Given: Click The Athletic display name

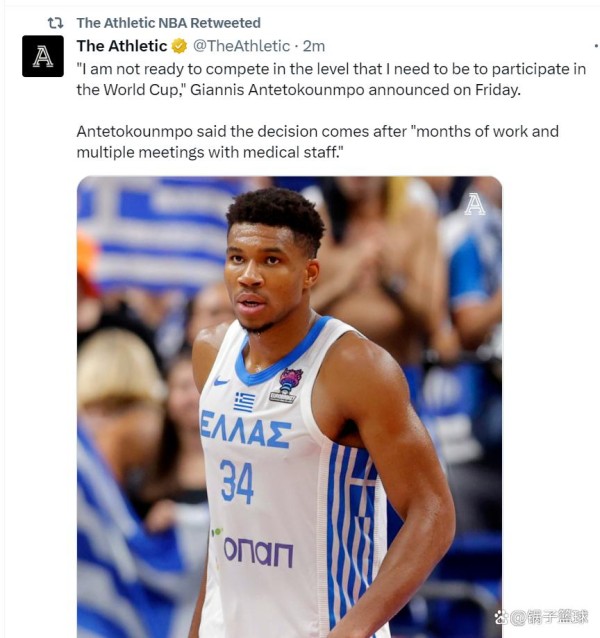Looking at the screenshot, I should tap(122, 46).
